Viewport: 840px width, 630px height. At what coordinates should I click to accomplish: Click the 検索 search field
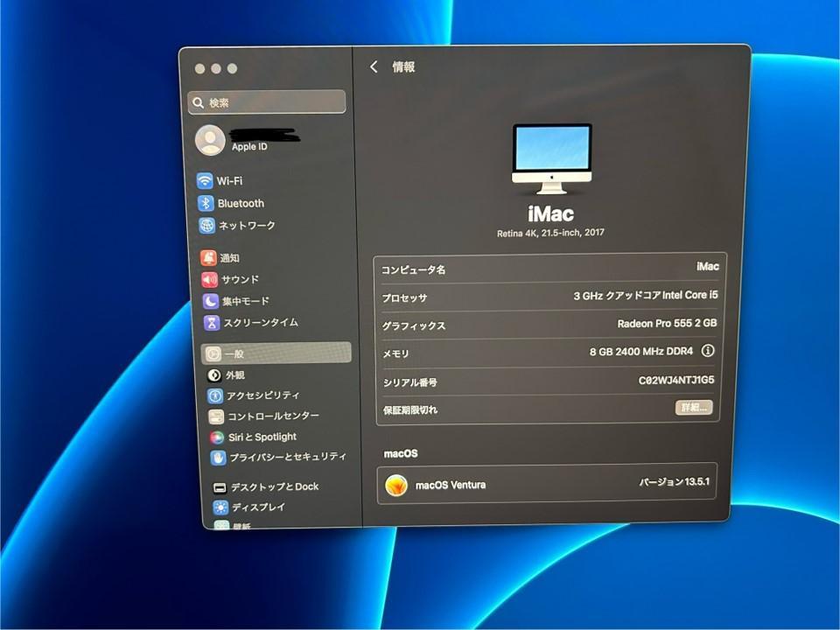click(267, 101)
